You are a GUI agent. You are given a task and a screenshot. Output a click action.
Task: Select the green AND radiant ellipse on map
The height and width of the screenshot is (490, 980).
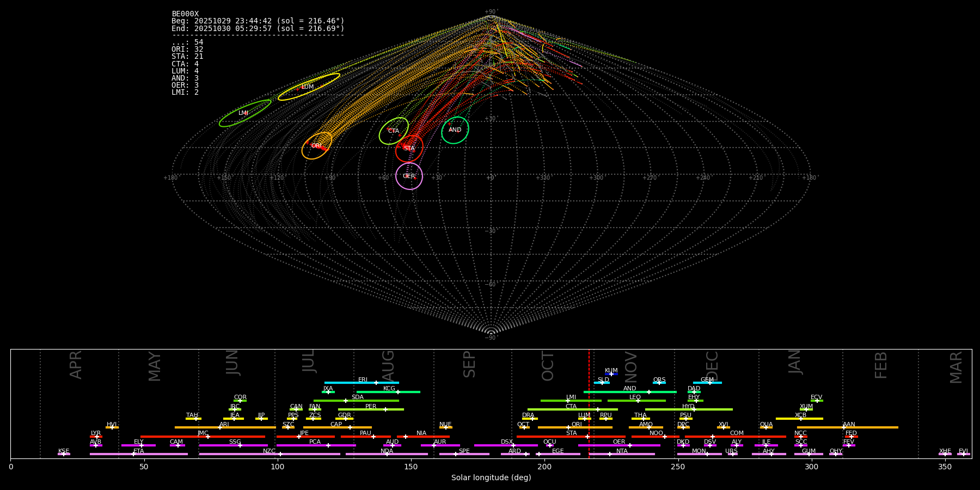pos(455,130)
